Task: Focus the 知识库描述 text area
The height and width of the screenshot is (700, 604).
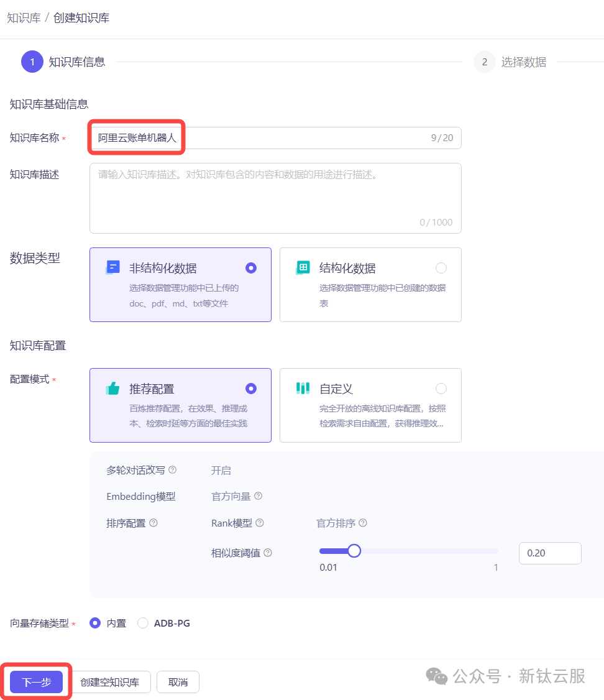Action: click(275, 198)
